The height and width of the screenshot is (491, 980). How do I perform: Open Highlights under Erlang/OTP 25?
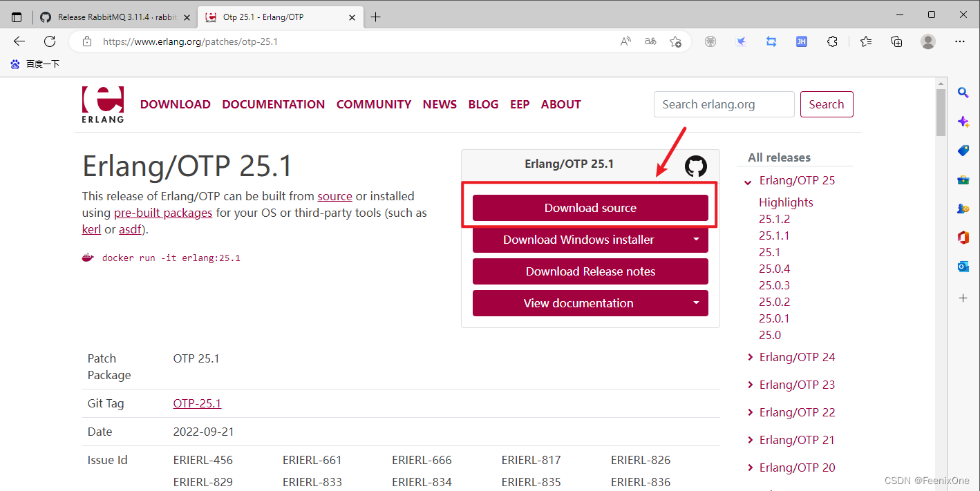click(x=786, y=202)
